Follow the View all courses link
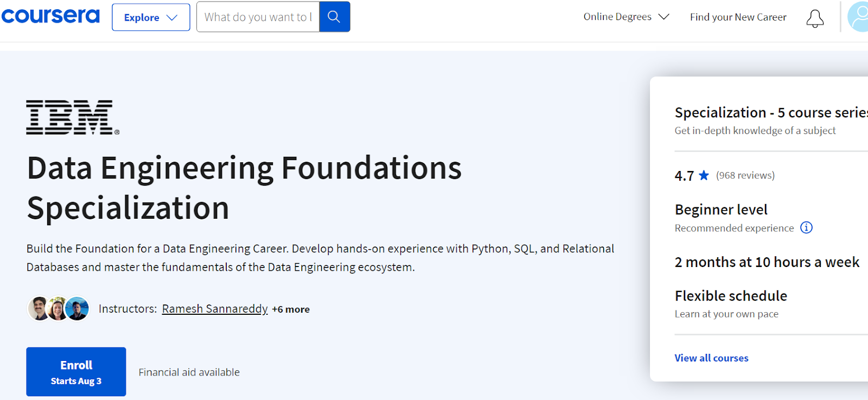The width and height of the screenshot is (868, 400). coord(711,358)
